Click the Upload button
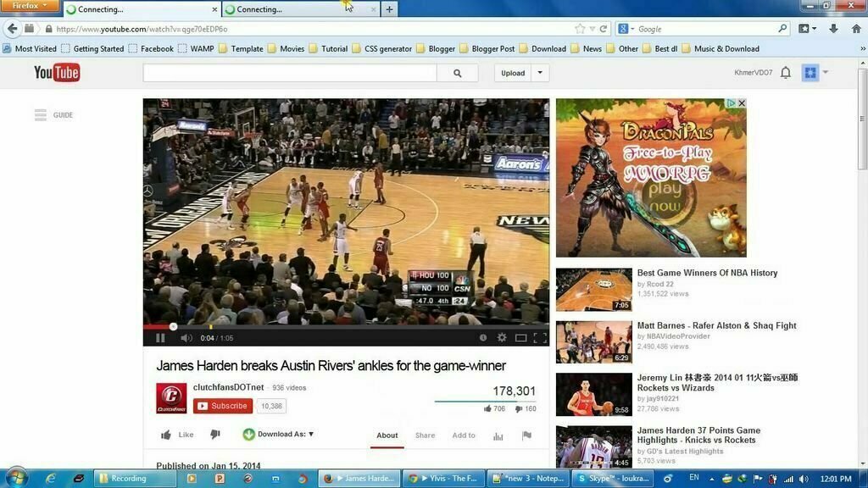 pyautogui.click(x=513, y=73)
